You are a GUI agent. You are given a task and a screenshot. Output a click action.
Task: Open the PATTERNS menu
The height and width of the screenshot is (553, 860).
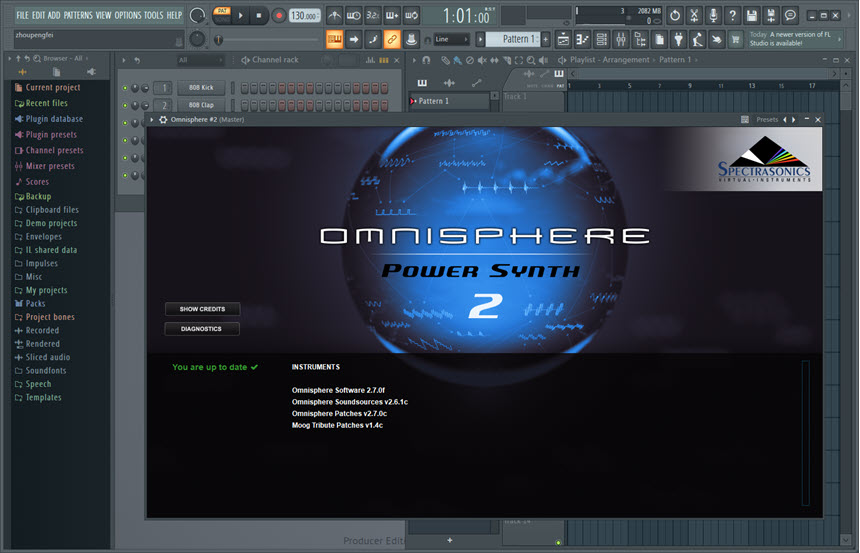pyautogui.click(x=78, y=15)
